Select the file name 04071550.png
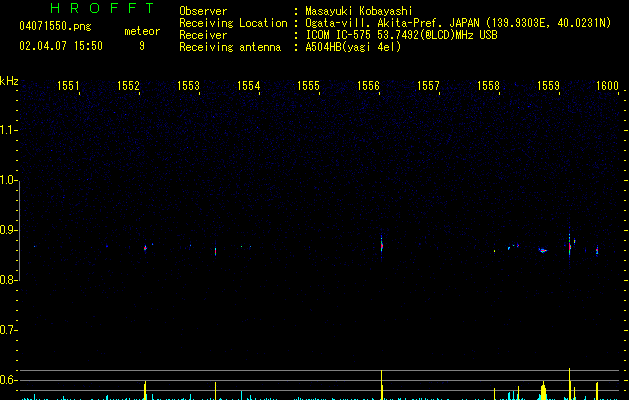Screen dimensions: 629x400 tap(55, 26)
